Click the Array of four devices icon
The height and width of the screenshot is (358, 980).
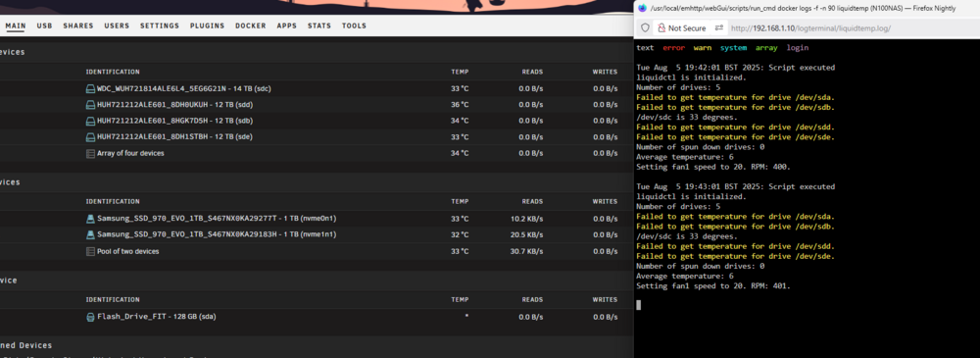pyautogui.click(x=90, y=153)
